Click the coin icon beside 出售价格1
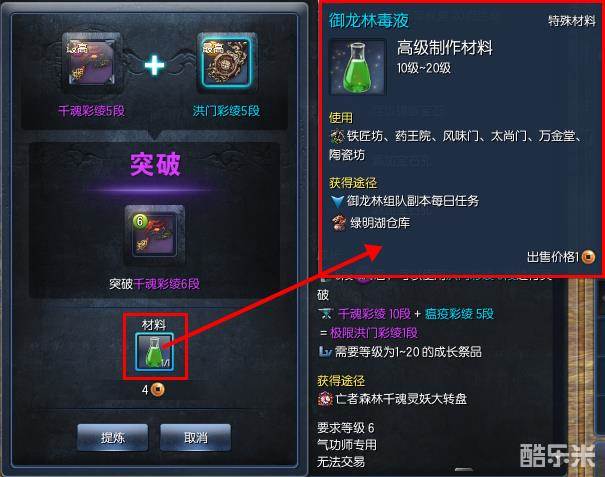This screenshot has height=477, width=605. click(588, 257)
